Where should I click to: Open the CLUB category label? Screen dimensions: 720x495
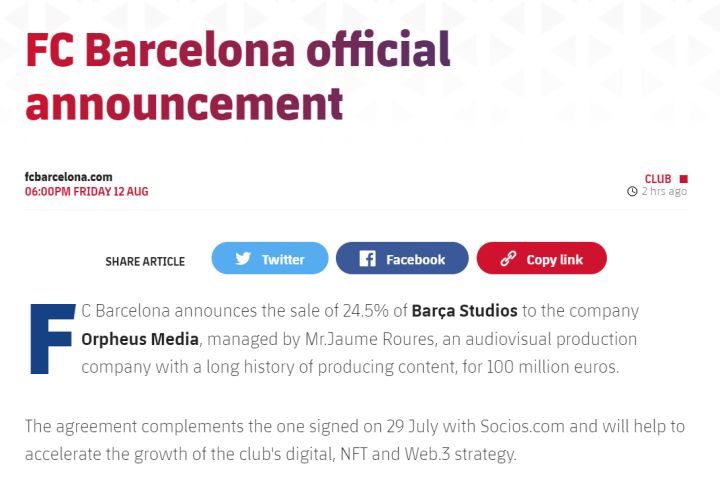(x=657, y=178)
